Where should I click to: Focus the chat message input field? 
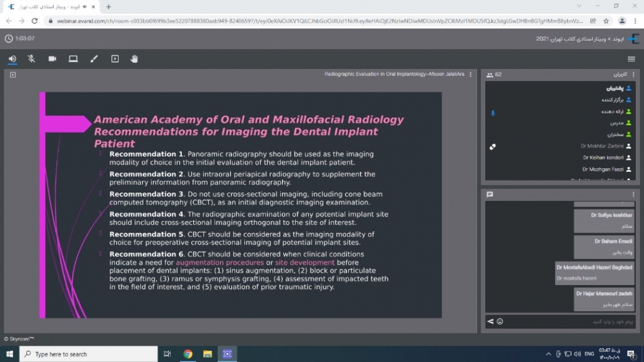coord(571,322)
